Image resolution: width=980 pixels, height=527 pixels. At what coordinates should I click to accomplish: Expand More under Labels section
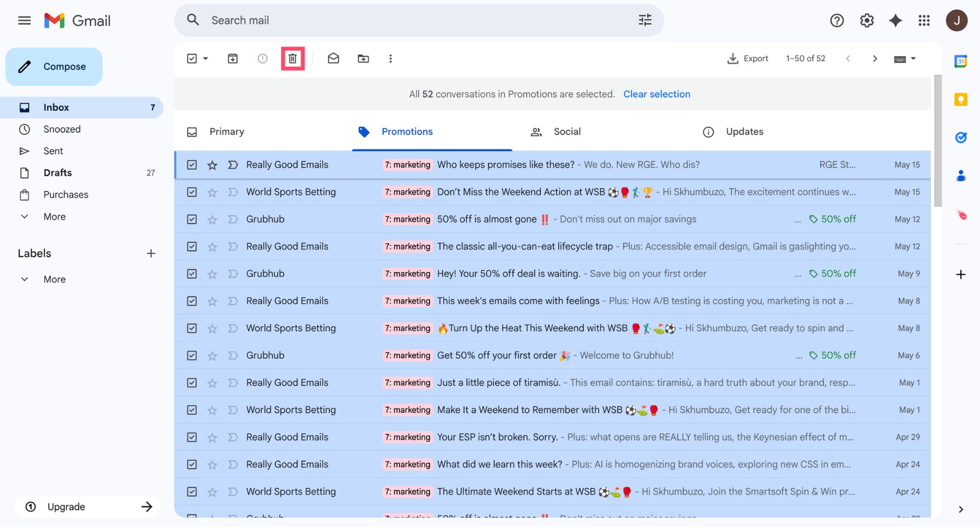(x=55, y=279)
